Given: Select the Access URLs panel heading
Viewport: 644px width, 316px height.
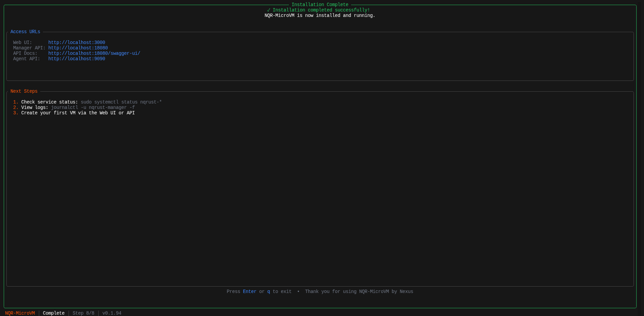Looking at the screenshot, I should coord(25,32).
